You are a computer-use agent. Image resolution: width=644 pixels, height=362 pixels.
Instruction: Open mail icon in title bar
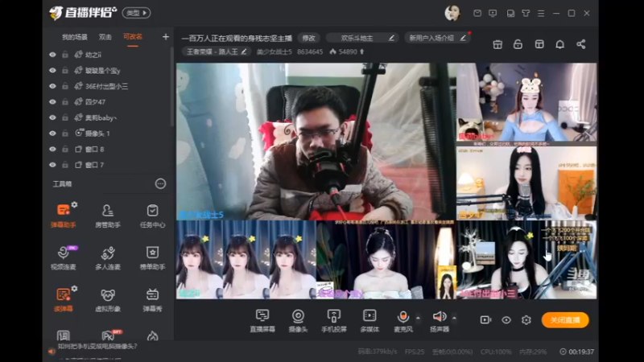pyautogui.click(x=477, y=13)
